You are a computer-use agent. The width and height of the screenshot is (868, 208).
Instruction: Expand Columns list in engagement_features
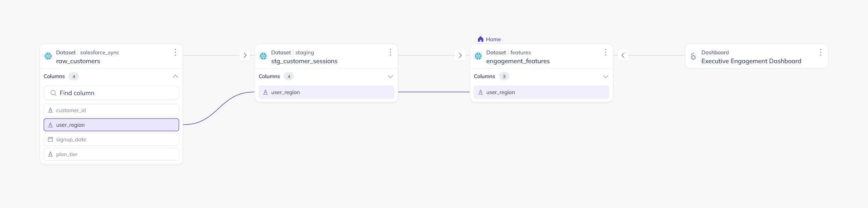[x=605, y=76]
